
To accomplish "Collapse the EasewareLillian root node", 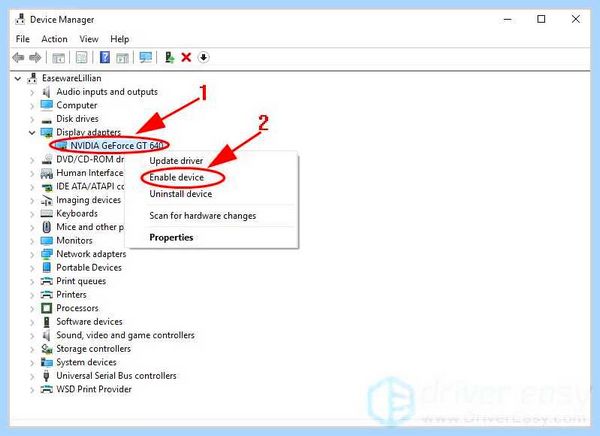I will coord(18,78).
